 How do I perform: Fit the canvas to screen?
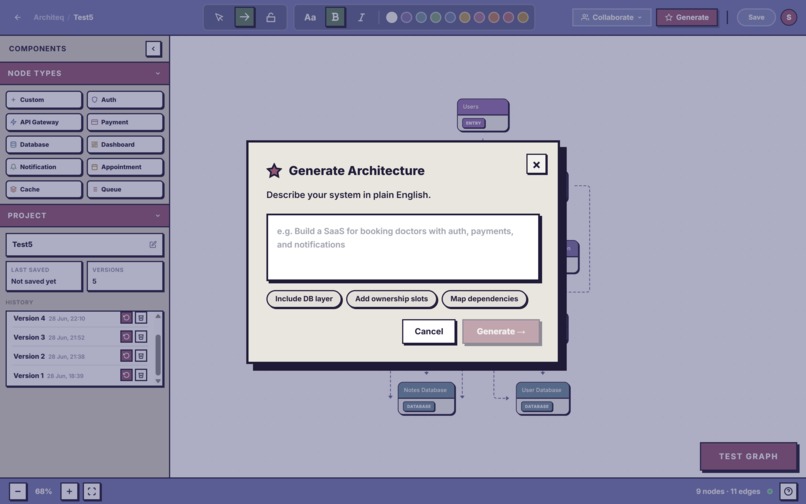[x=91, y=491]
